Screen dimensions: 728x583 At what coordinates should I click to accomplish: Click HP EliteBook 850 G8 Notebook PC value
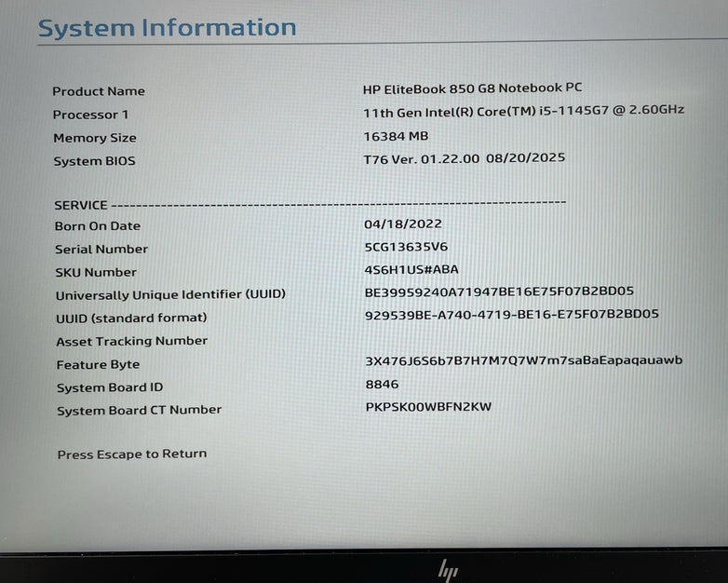click(472, 88)
